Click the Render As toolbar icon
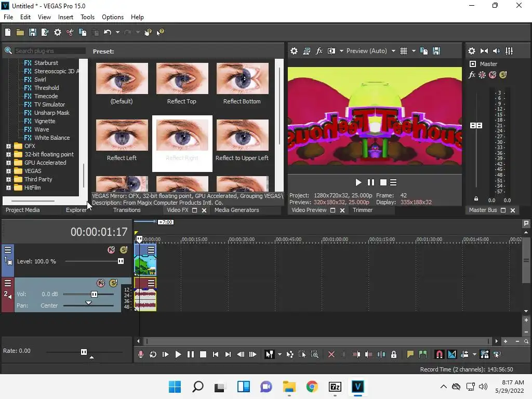This screenshot has width=532, height=399. coord(45,32)
